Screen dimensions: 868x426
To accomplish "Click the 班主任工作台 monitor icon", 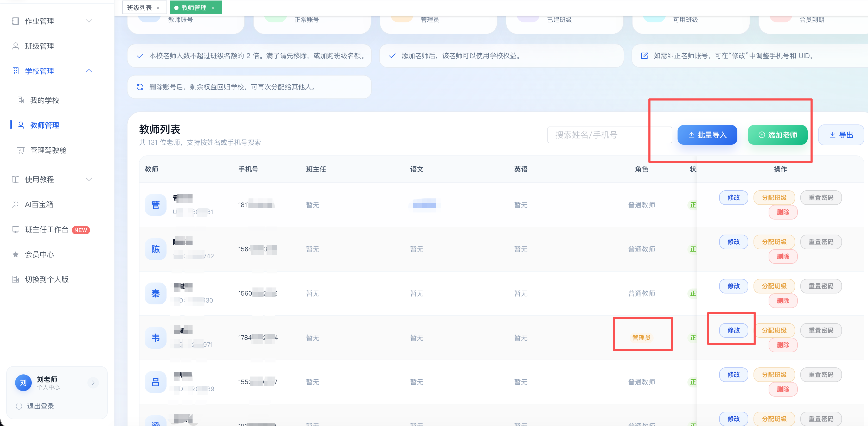I will pos(16,230).
